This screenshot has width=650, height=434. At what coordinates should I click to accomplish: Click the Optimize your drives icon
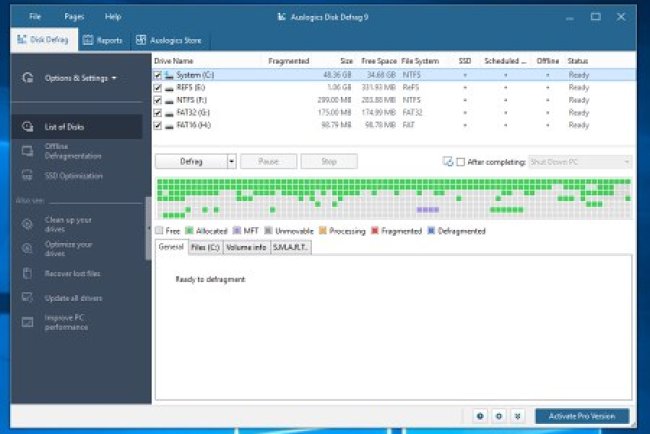(x=28, y=249)
